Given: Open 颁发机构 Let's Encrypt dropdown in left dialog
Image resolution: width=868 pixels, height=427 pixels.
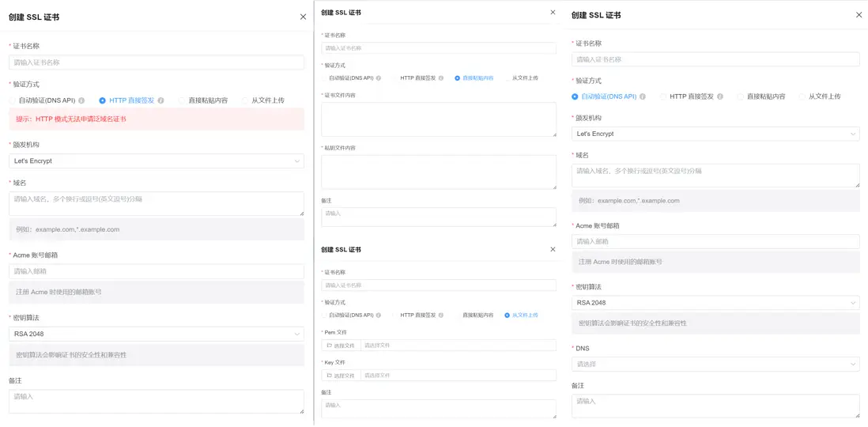Looking at the screenshot, I should click(x=157, y=161).
